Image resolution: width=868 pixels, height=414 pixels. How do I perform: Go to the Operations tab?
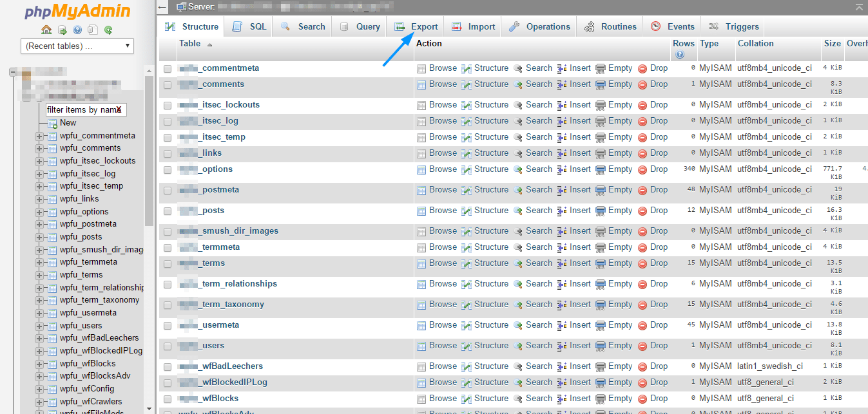pos(539,26)
